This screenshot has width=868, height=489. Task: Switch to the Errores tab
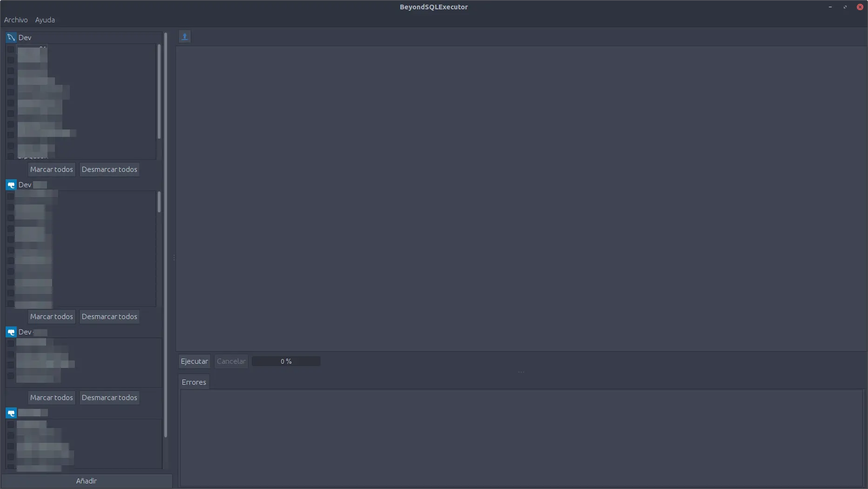click(194, 382)
